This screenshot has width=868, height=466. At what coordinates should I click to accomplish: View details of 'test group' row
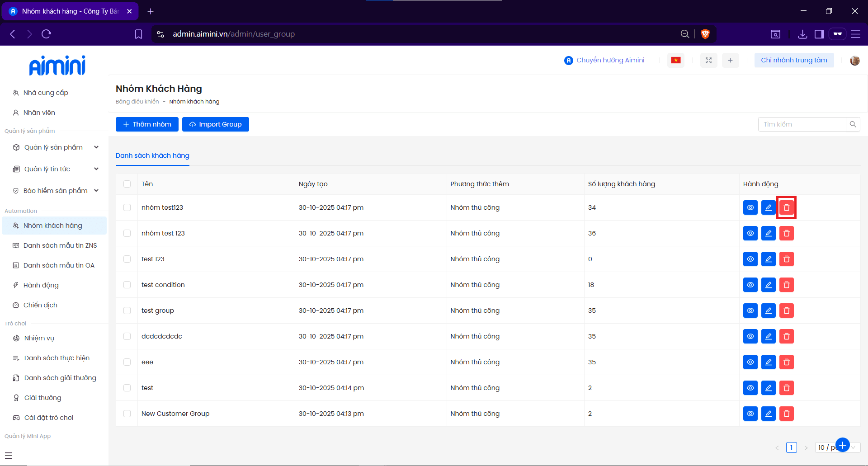click(x=750, y=311)
